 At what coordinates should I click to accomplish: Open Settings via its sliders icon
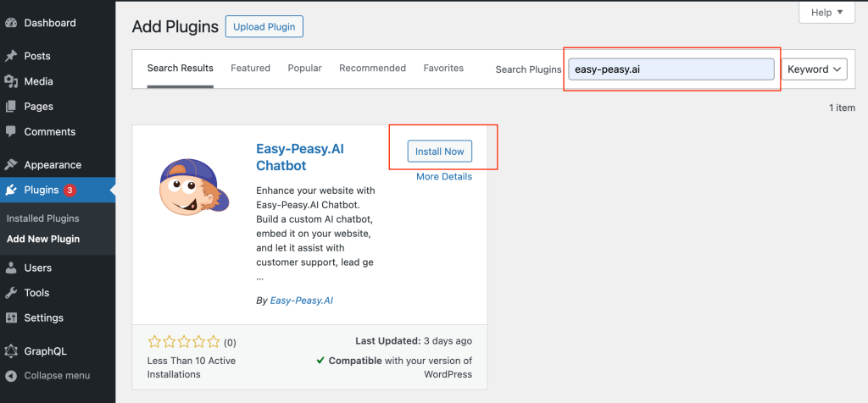[11, 318]
